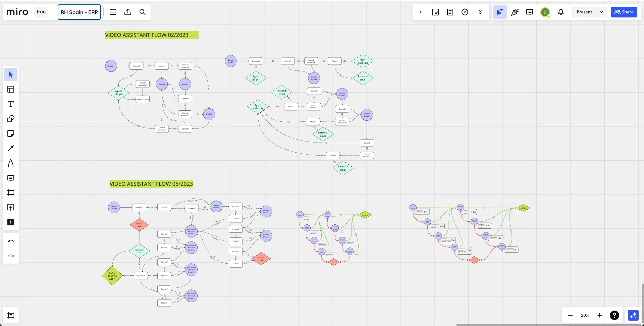This screenshot has width=644, height=326.
Task: Expand more tools double-chevron in top bar
Action: coord(480,12)
